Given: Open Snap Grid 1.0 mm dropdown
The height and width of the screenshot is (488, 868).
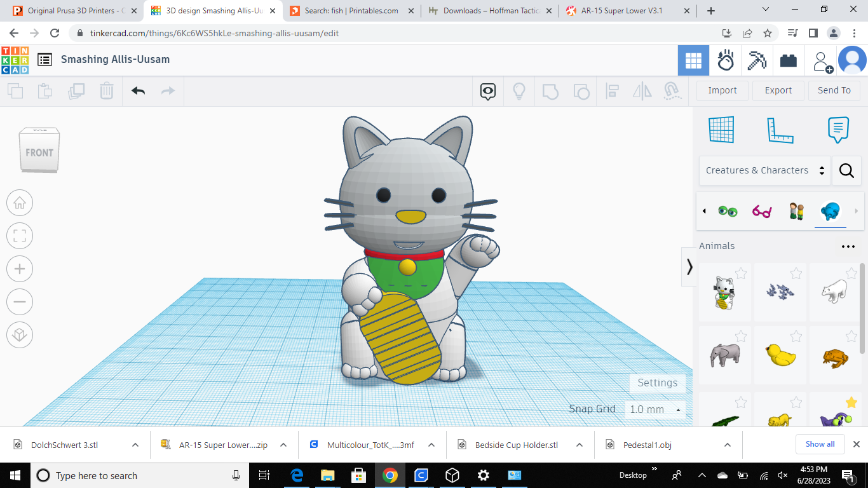Looking at the screenshot, I should (656, 409).
